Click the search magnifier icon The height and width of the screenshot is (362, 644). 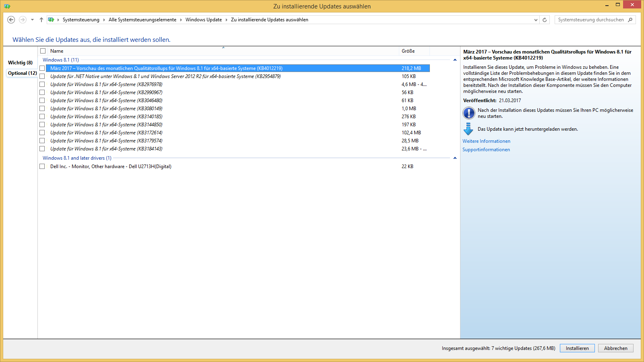pos(630,20)
